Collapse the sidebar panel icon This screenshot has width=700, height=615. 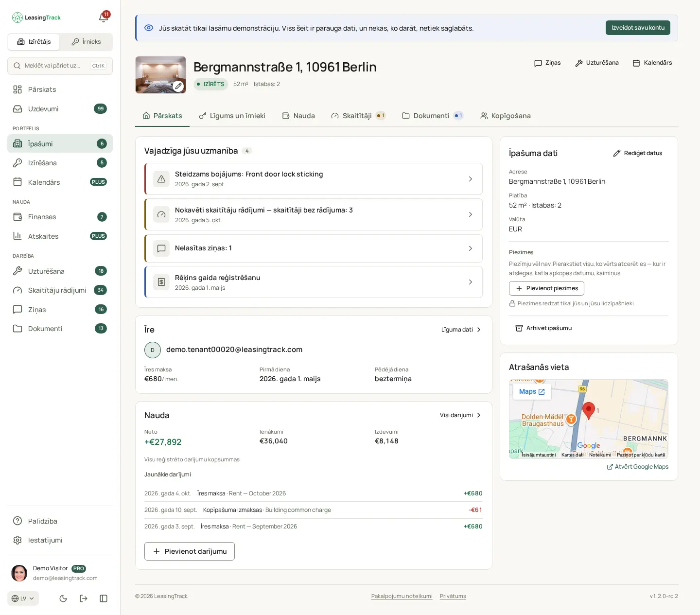(x=104, y=598)
